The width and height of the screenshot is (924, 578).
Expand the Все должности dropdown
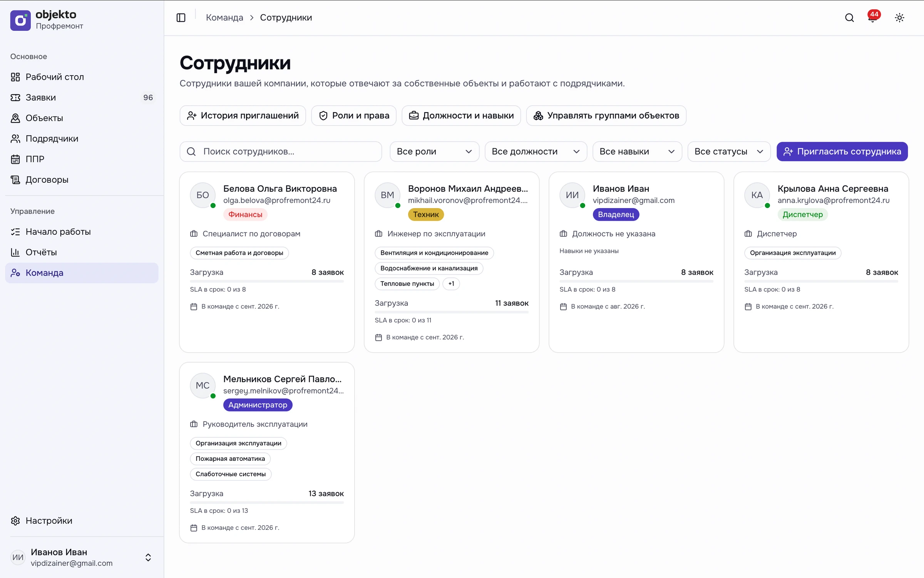click(x=536, y=151)
